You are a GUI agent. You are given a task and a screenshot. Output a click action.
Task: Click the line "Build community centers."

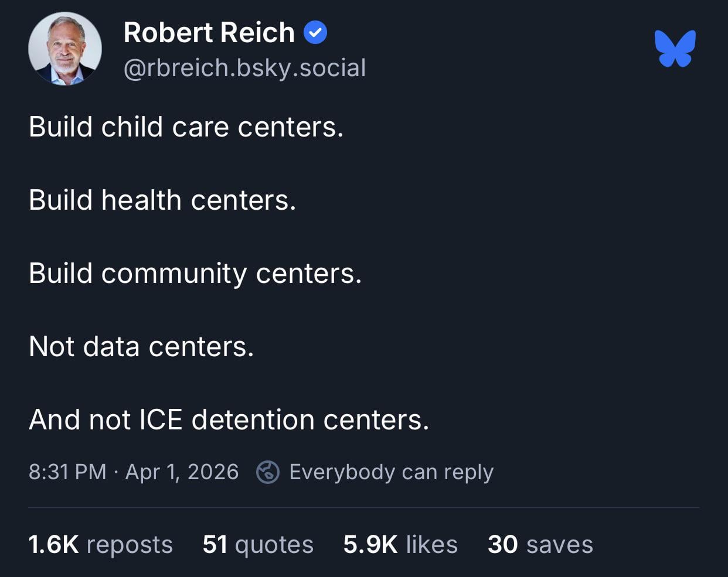[x=195, y=274]
